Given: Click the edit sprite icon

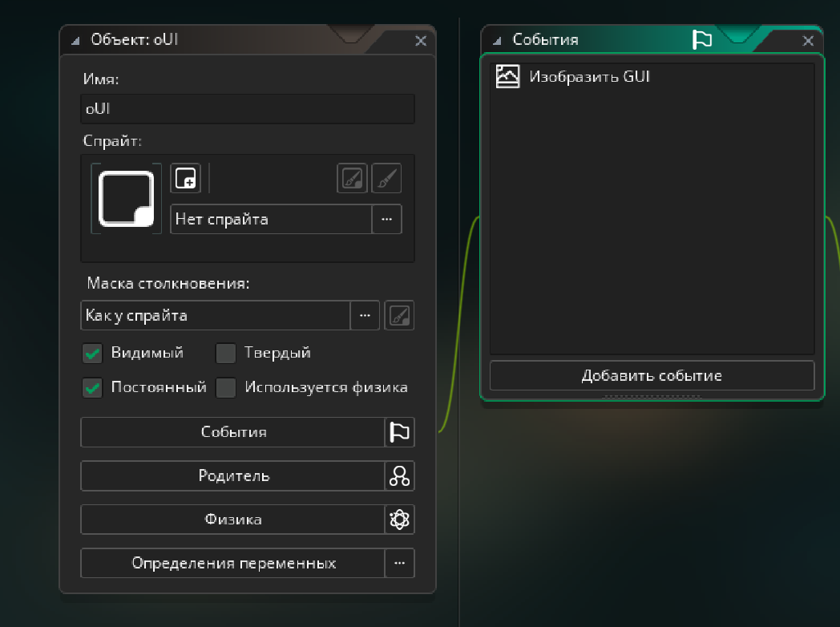Looking at the screenshot, I should pos(352,178).
